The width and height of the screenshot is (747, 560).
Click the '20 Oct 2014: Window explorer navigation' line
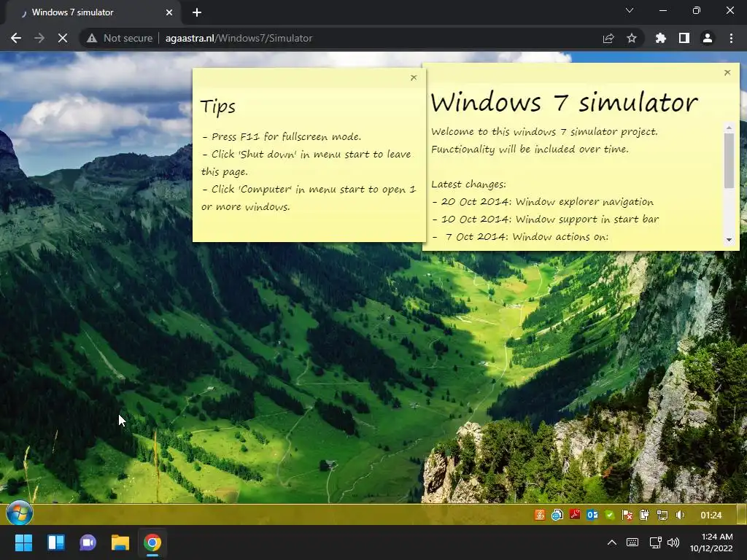click(543, 202)
